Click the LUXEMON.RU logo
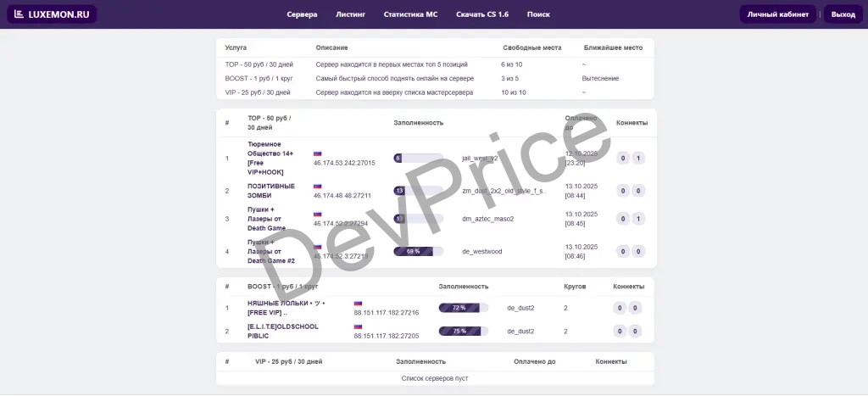The width and height of the screenshot is (868, 396). [x=52, y=14]
